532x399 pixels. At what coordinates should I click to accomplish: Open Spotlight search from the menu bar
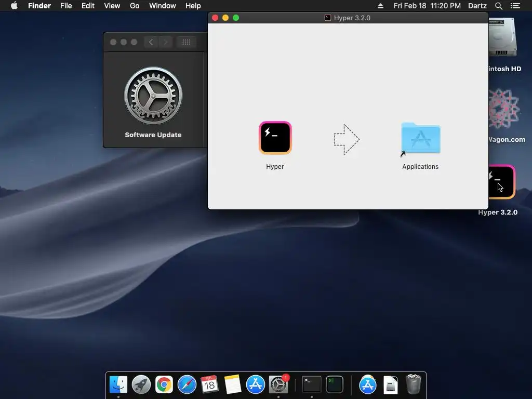pos(498,6)
